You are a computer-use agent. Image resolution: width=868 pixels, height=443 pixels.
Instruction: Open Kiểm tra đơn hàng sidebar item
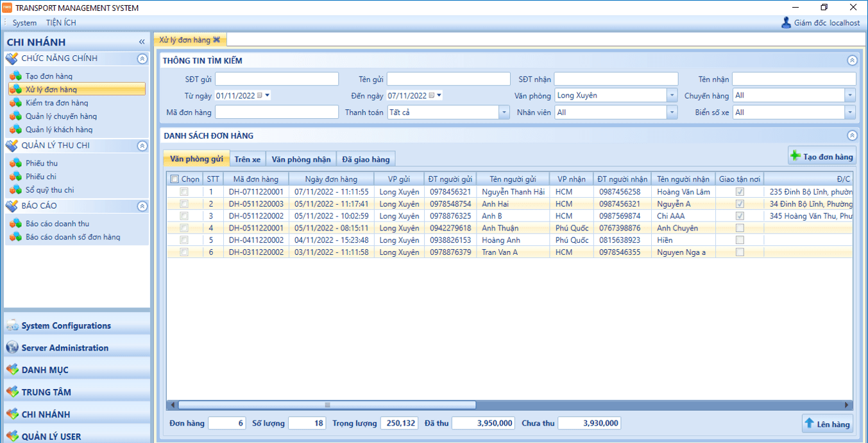[x=56, y=103]
